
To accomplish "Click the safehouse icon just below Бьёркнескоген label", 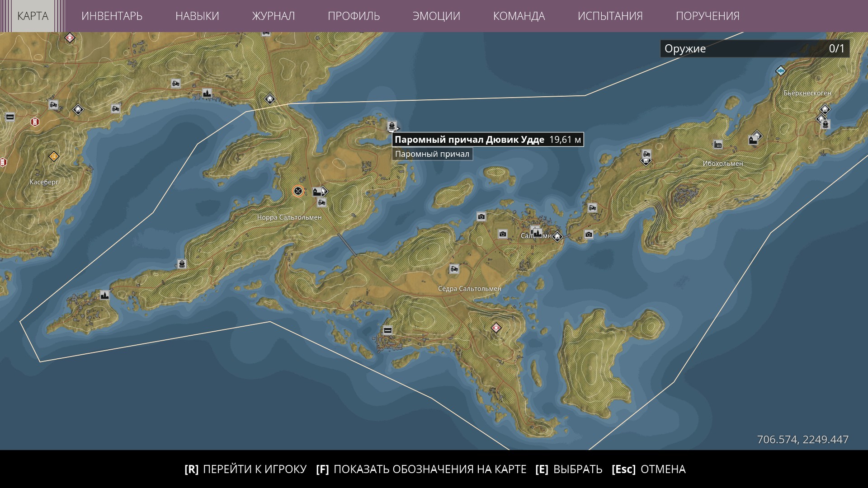I will tap(825, 109).
